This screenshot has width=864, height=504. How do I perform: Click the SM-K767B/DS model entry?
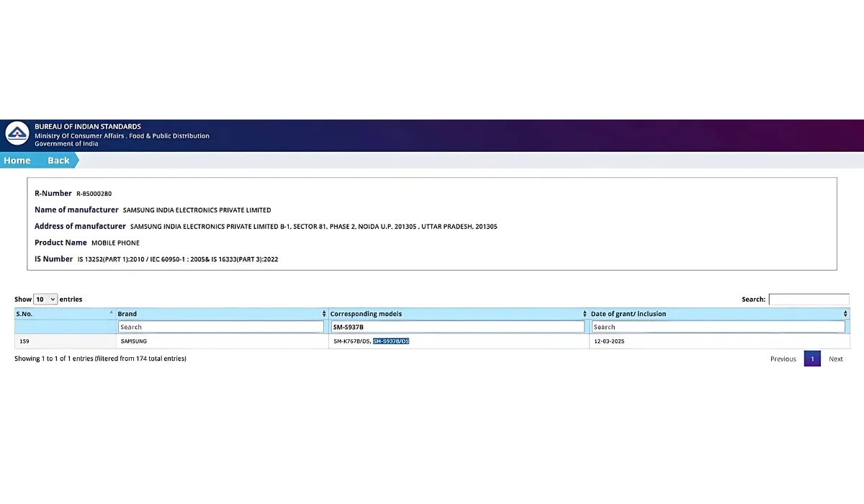pos(351,341)
